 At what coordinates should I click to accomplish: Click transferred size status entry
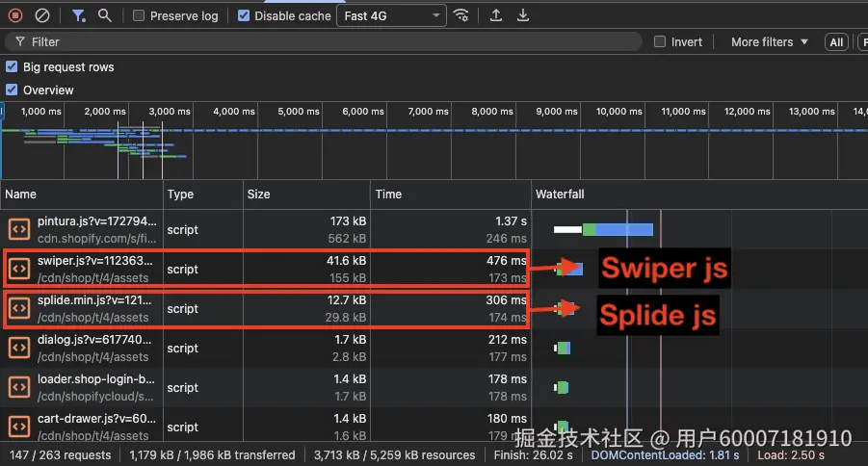pos(212,455)
